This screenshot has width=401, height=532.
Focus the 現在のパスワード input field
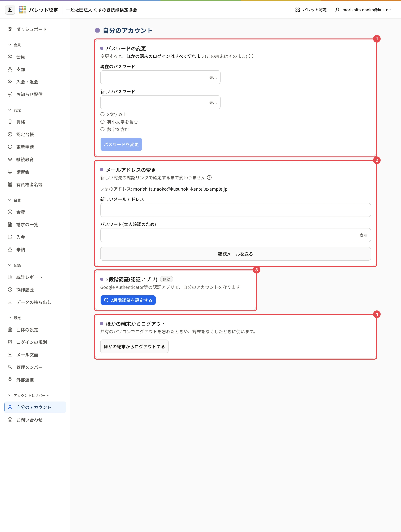click(x=160, y=77)
